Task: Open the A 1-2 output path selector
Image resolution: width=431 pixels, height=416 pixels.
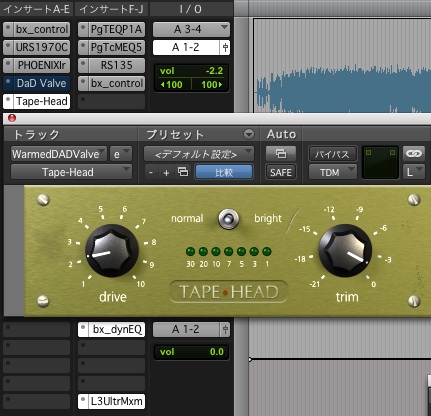Action: coord(186,47)
